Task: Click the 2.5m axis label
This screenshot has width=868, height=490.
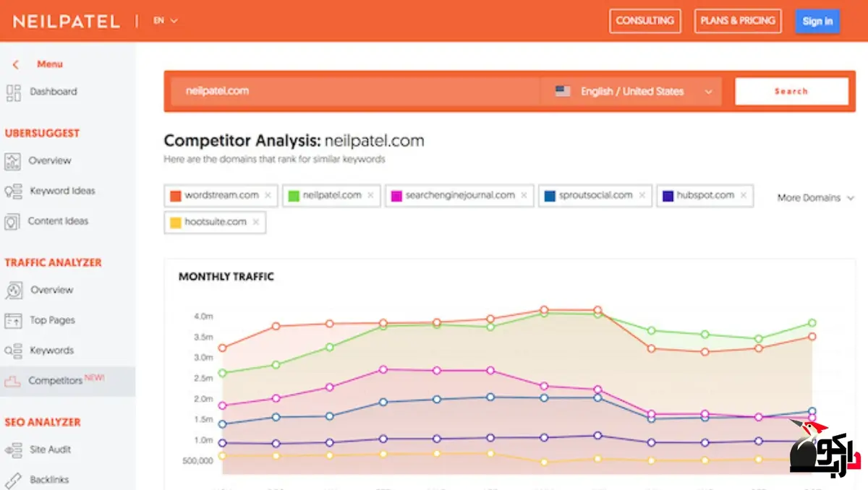Action: point(203,378)
